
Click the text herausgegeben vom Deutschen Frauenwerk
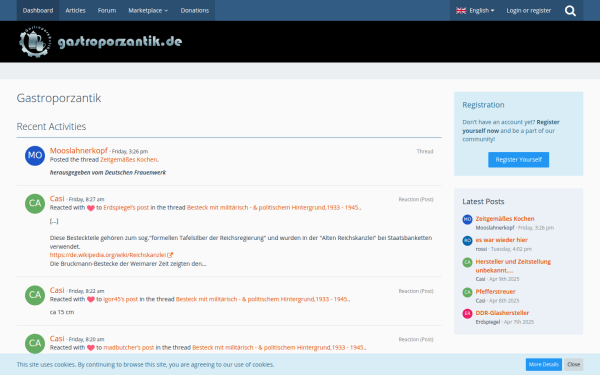(108, 173)
